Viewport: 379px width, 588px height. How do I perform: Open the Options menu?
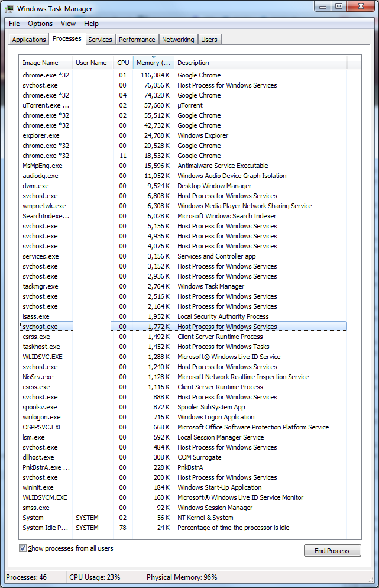(40, 24)
